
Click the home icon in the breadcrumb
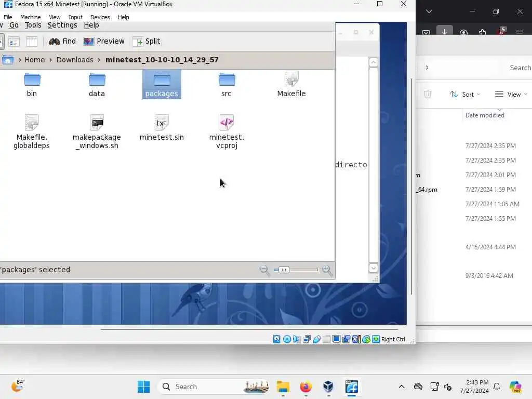(7, 60)
